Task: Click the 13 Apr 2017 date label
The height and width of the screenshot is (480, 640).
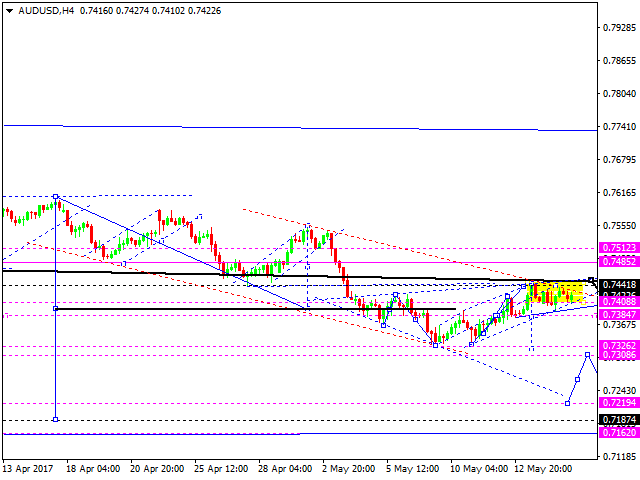Action: point(28,469)
